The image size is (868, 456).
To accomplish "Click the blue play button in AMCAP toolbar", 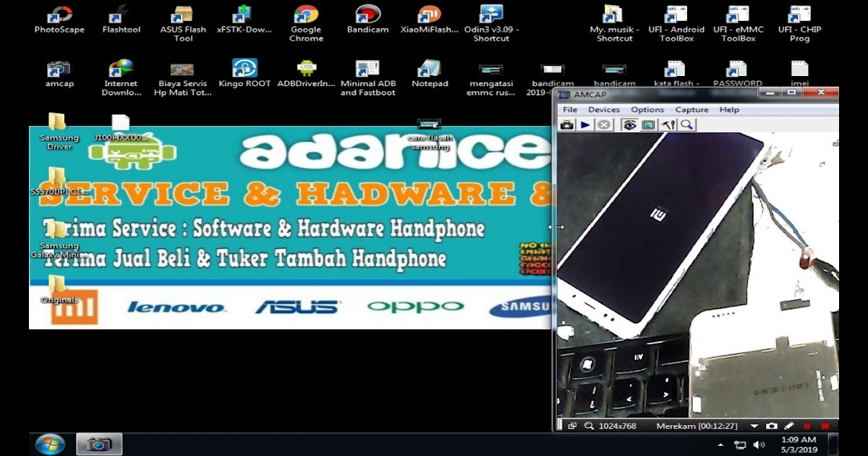I will coord(586,125).
